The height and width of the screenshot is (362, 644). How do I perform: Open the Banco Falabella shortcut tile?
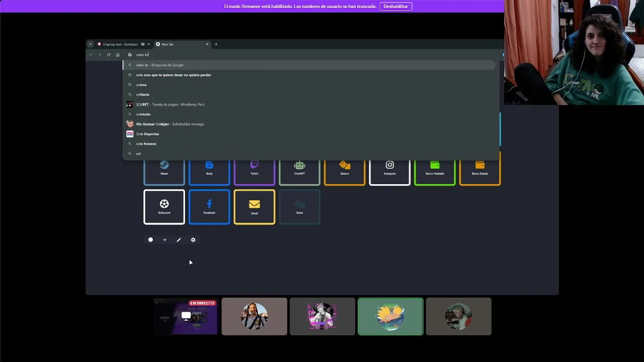(435, 171)
